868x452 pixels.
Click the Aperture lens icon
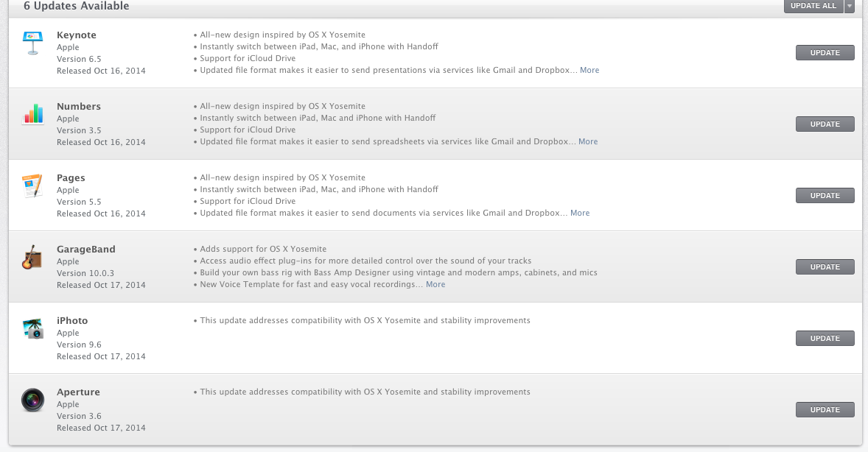point(32,400)
